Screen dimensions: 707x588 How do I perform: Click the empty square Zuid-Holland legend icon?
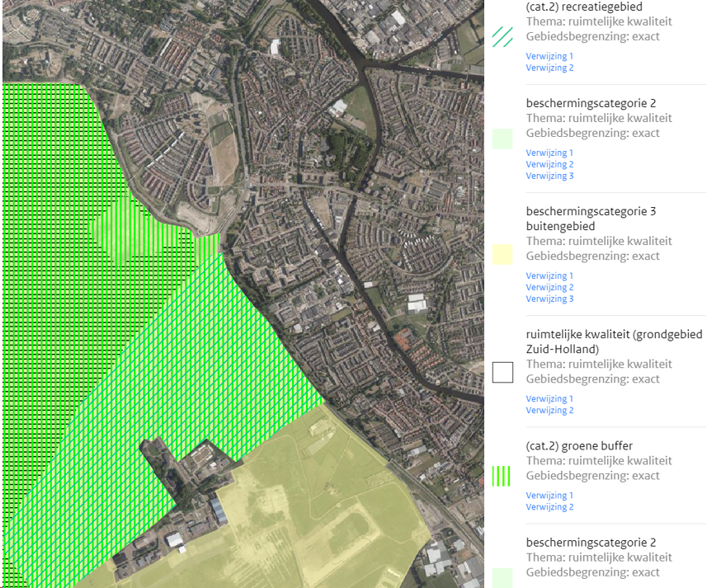coord(502,373)
